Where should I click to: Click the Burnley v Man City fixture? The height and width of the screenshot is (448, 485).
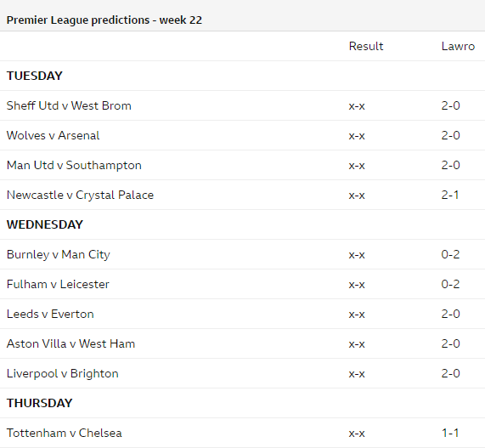(58, 254)
